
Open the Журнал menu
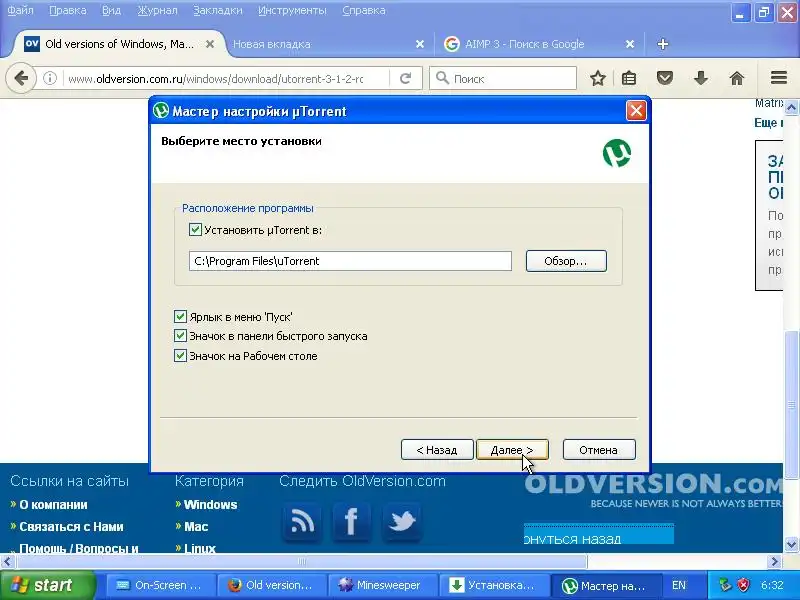(x=157, y=10)
